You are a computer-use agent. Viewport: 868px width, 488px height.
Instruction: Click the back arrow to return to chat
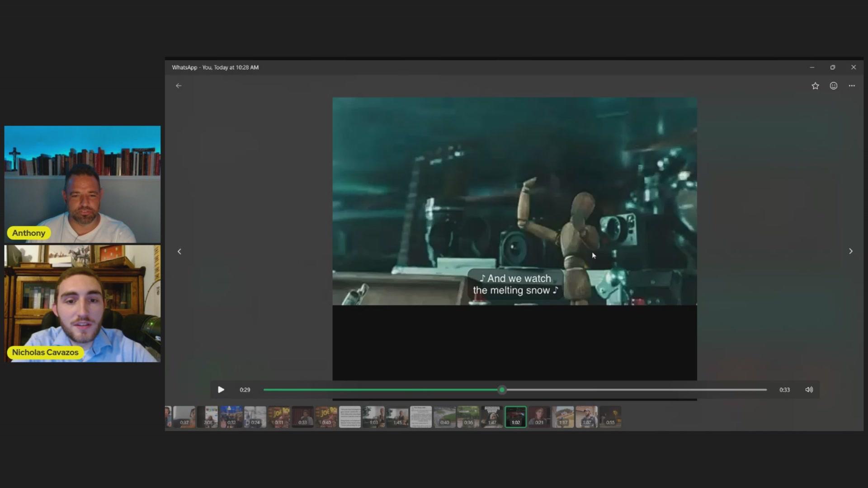(179, 85)
